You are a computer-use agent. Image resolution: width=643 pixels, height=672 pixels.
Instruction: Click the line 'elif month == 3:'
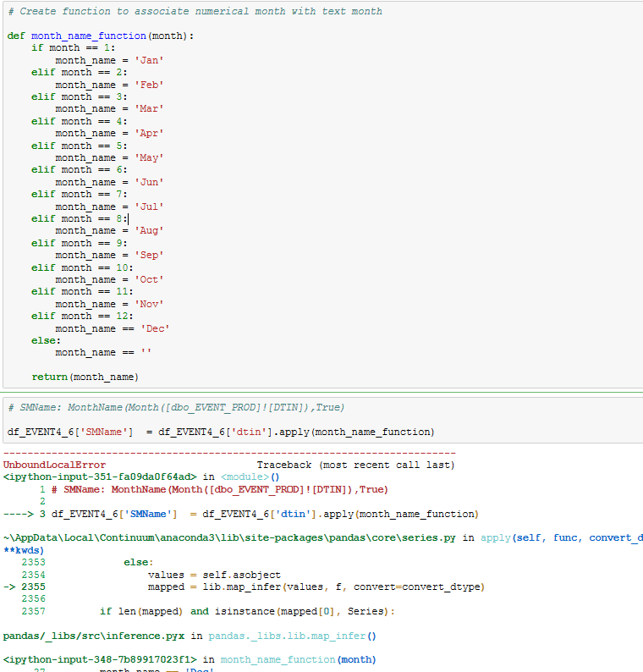click(x=80, y=96)
